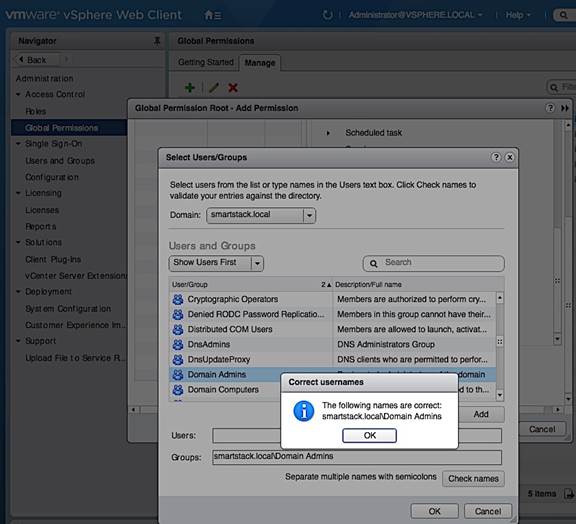Image resolution: width=576 pixels, height=524 pixels.
Task: Click OK in Correct usernames popup
Action: pyautogui.click(x=370, y=435)
